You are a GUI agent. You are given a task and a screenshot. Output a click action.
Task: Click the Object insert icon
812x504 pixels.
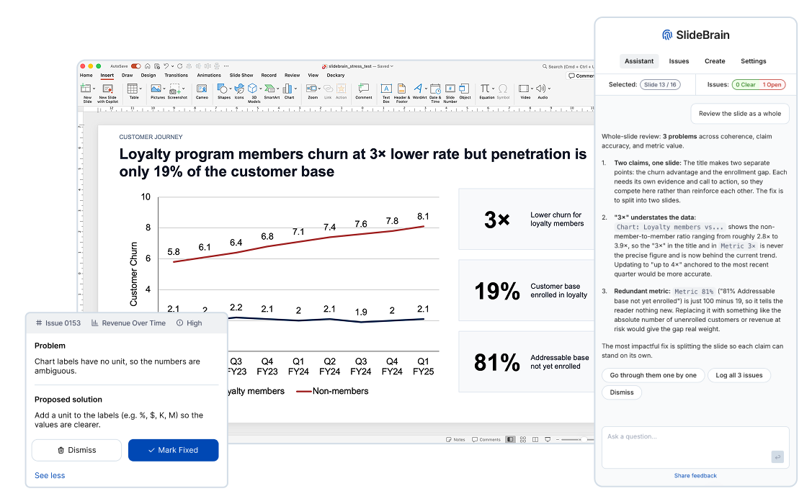click(464, 89)
